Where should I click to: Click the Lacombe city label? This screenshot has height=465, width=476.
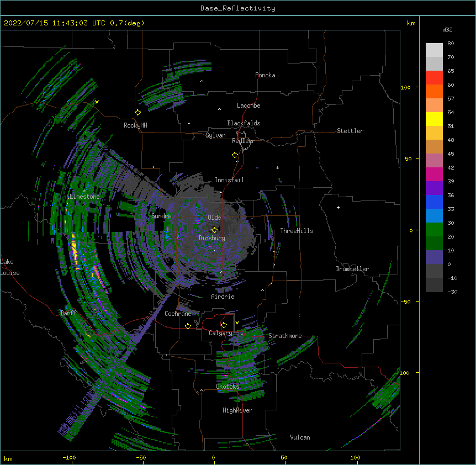(x=248, y=105)
